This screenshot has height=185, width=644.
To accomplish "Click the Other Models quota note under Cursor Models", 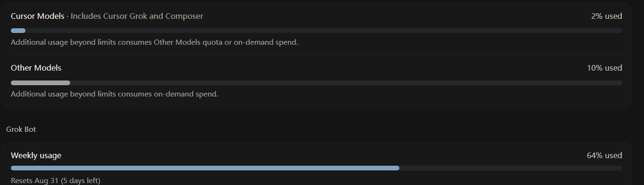I will (x=154, y=42).
